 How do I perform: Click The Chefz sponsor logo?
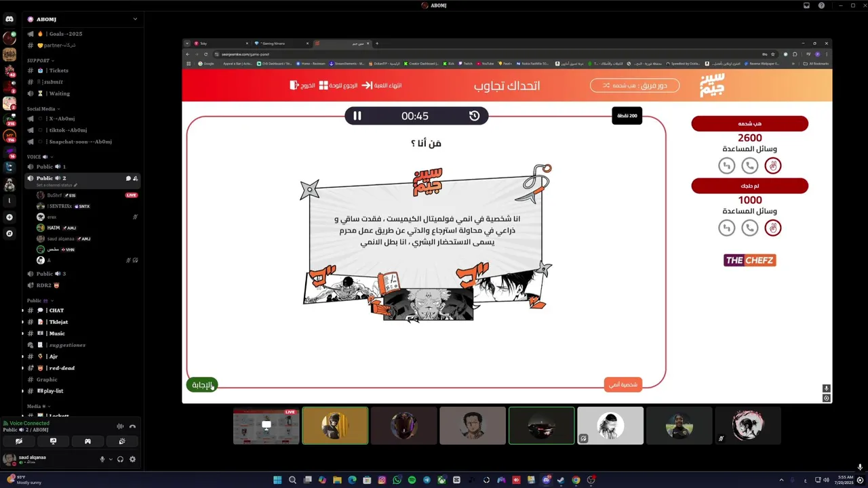[749, 260]
